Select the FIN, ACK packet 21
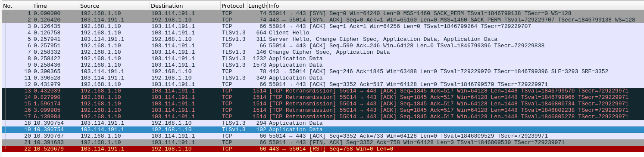Viewport: 644px width, 157px height. click(x=322, y=142)
